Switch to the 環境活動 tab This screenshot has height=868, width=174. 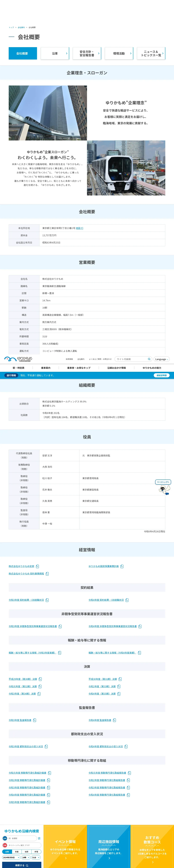pos(119,54)
